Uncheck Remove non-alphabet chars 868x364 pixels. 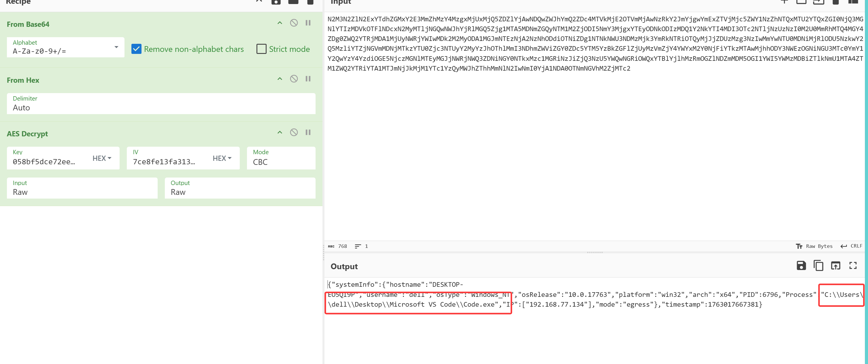tap(137, 49)
